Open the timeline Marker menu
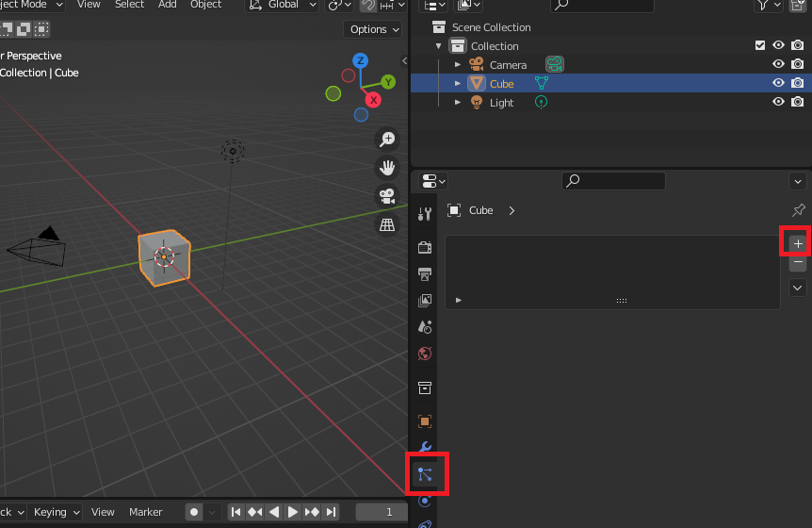The image size is (812, 528). click(145, 512)
